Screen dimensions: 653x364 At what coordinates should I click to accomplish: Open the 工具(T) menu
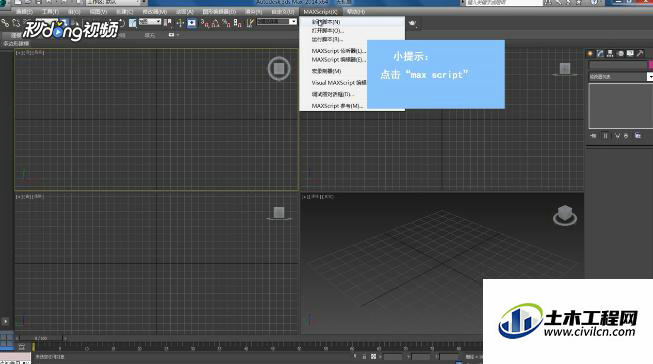click(50, 12)
